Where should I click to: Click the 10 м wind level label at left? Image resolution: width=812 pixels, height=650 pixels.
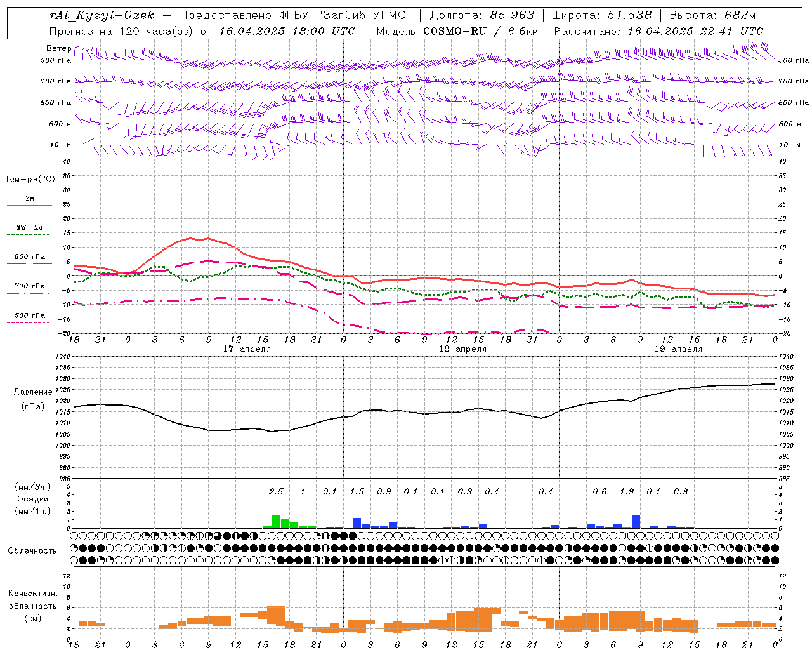[x=60, y=145]
